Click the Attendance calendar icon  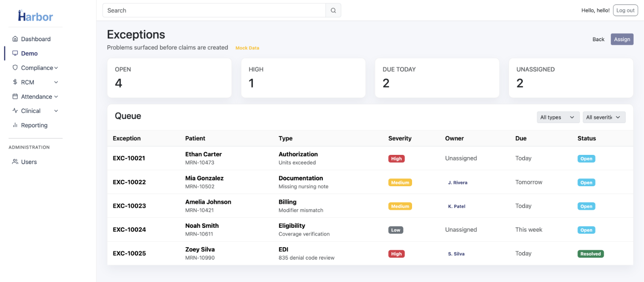16,96
